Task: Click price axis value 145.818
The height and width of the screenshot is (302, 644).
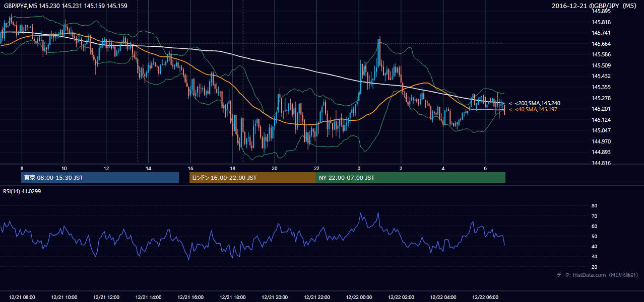Action: coord(601,22)
